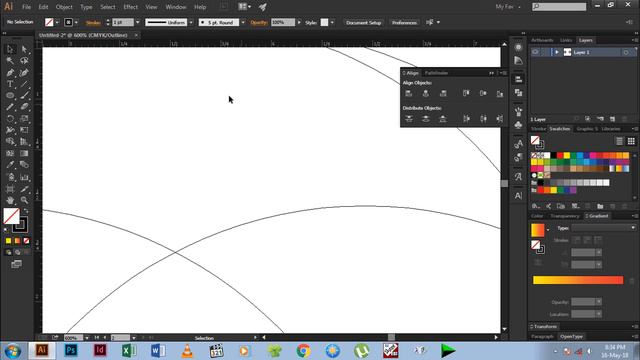Open Uniform width profile dropdown

[191, 22]
